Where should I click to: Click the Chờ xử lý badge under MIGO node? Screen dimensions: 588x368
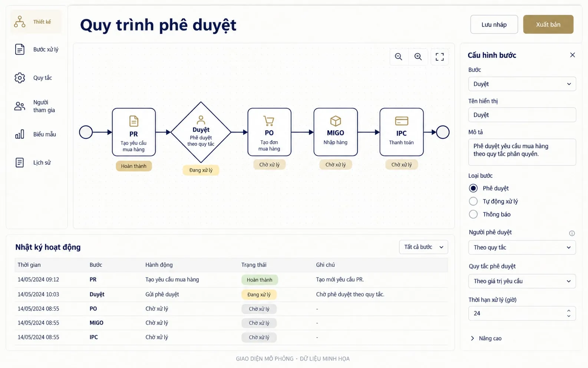336,165
